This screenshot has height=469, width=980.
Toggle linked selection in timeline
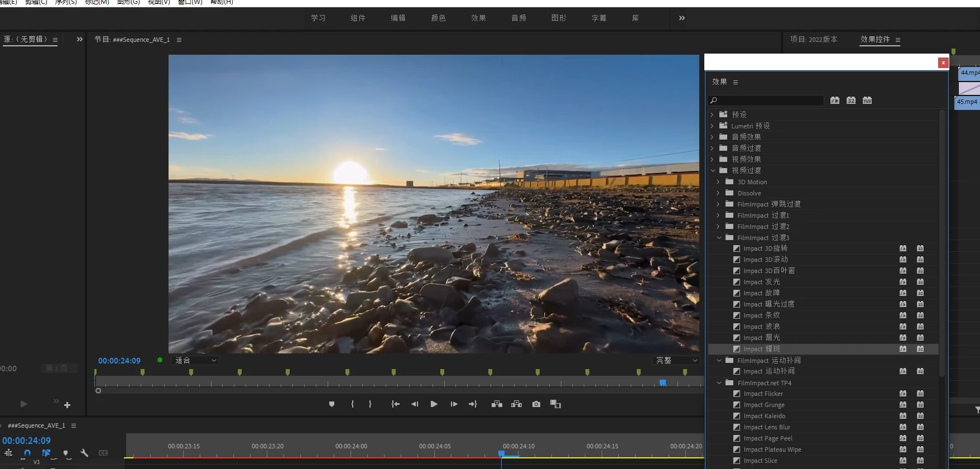[x=46, y=453]
